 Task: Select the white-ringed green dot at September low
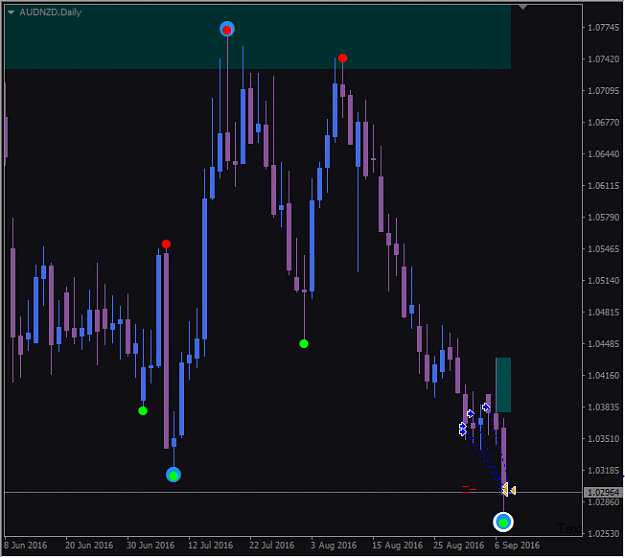click(503, 522)
